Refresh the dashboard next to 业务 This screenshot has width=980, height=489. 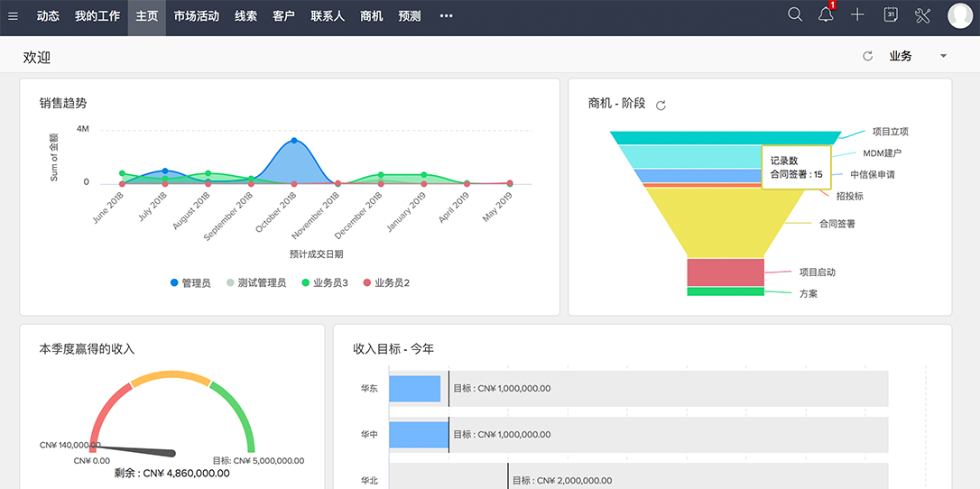[868, 56]
